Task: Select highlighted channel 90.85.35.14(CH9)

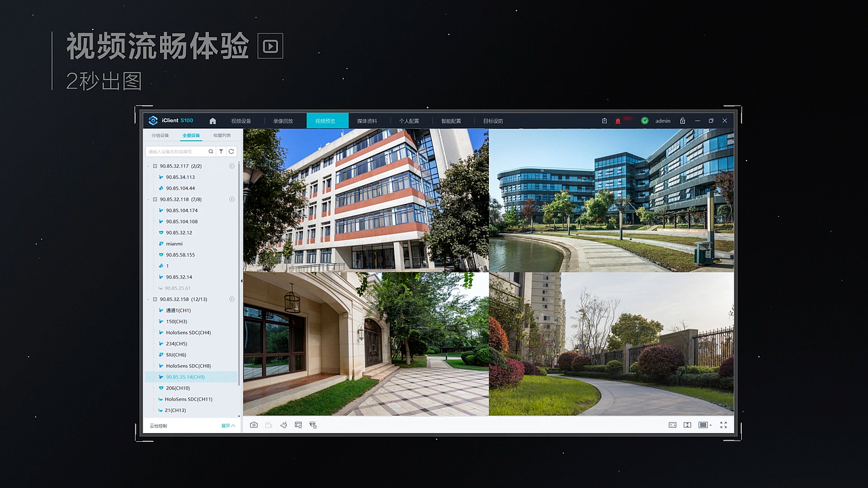Action: pyautogui.click(x=191, y=377)
